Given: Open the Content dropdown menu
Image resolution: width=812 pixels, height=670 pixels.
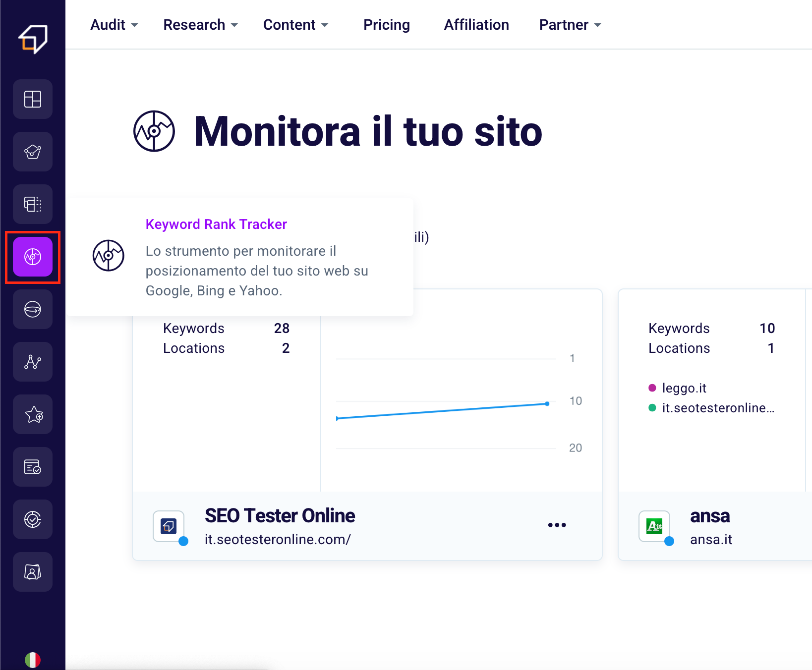Looking at the screenshot, I should click(x=295, y=25).
